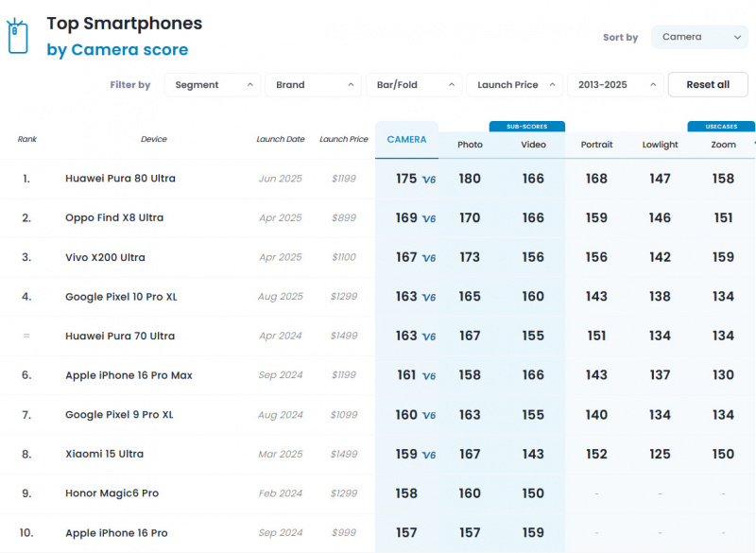The width and height of the screenshot is (756, 553).
Task: Click the V6 badge for Huawei Pura 70 Ultra
Action: pyautogui.click(x=429, y=337)
